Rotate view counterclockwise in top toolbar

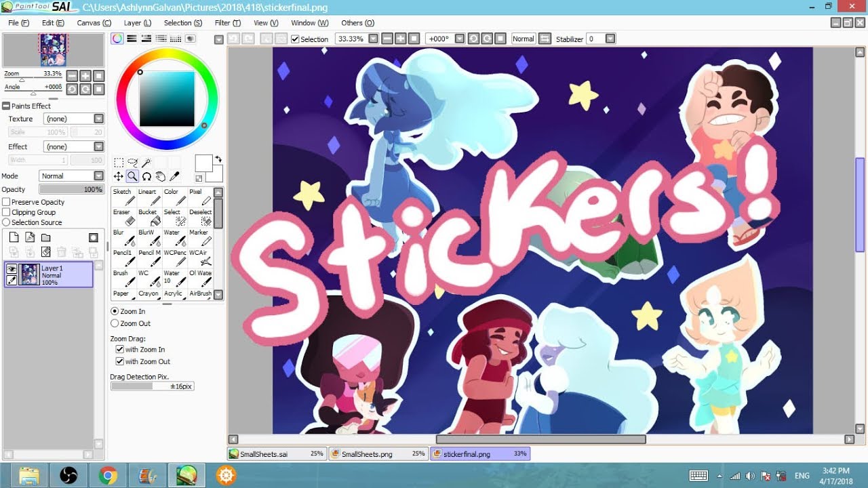click(x=473, y=39)
